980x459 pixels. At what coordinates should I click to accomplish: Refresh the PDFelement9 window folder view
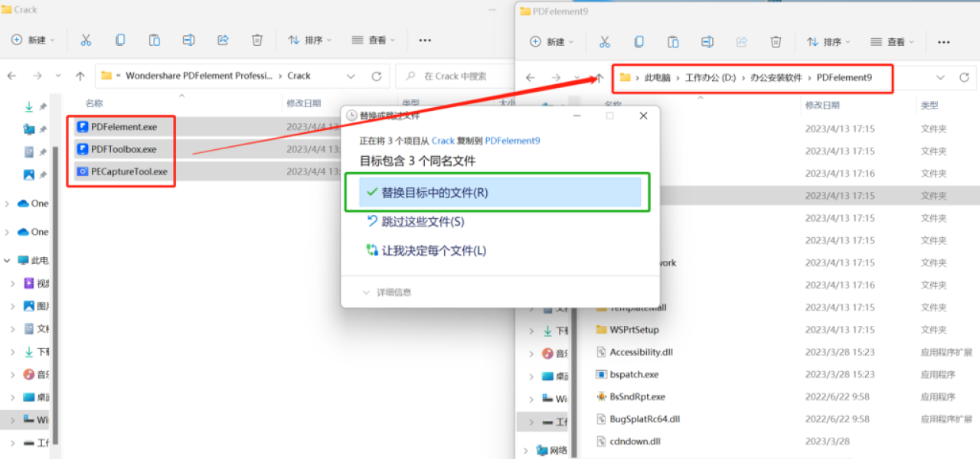[x=964, y=77]
